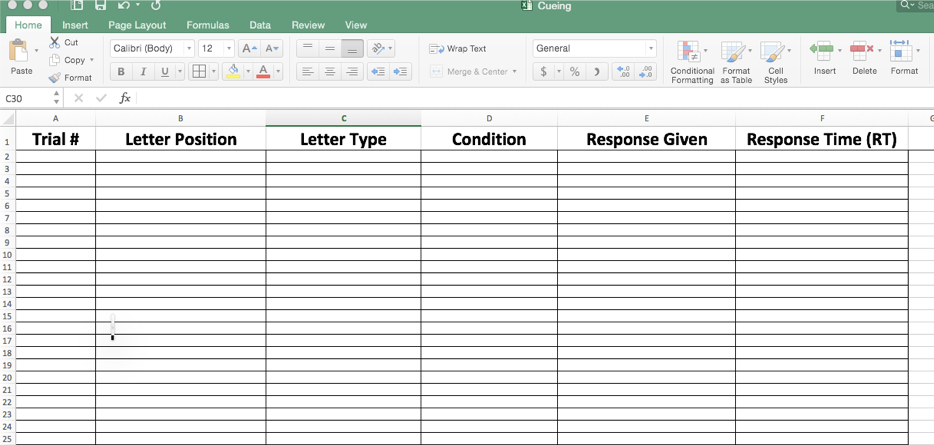The image size is (934, 445).
Task: Toggle bold formatting
Action: 121,71
